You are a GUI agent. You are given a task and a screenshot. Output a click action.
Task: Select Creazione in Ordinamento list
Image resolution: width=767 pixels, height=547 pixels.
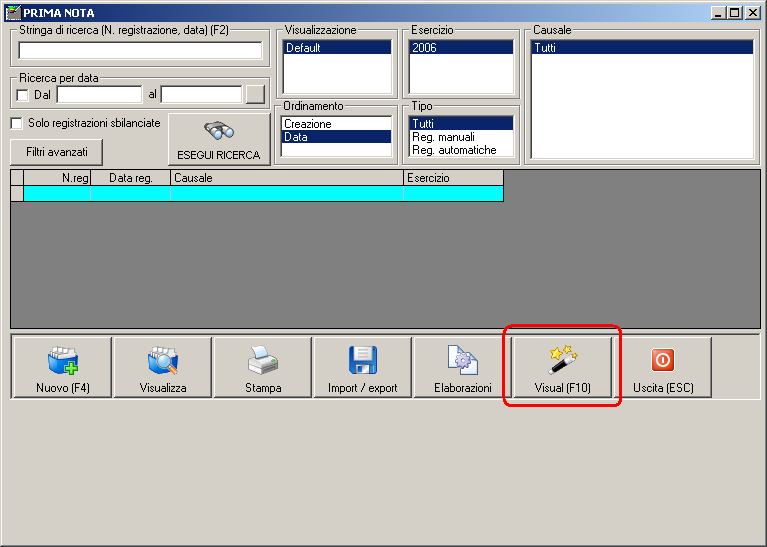[x=337, y=124]
